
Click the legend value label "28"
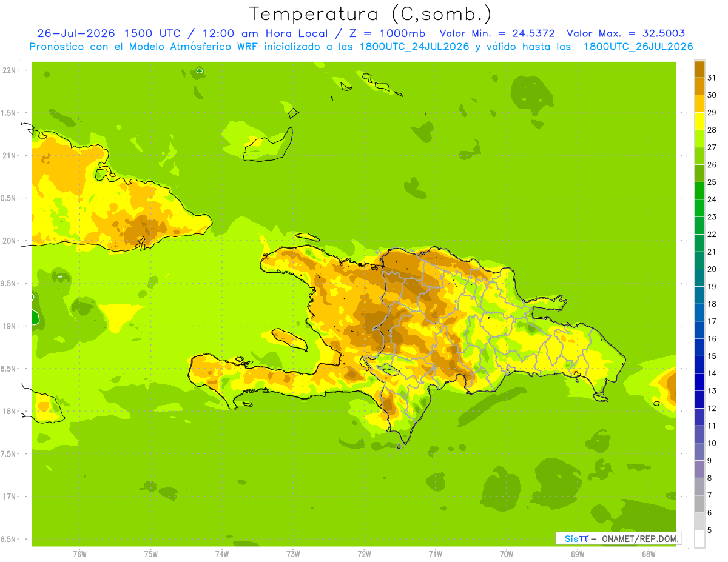point(712,130)
